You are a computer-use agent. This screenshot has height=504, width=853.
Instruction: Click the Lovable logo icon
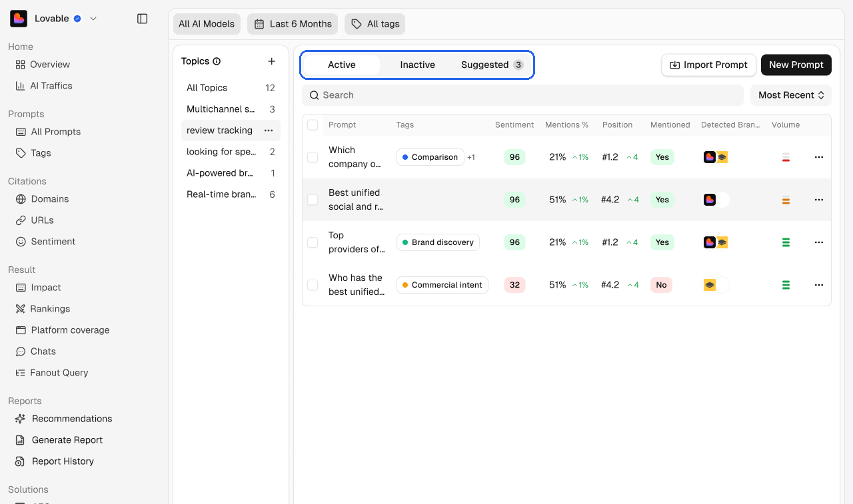point(19,19)
